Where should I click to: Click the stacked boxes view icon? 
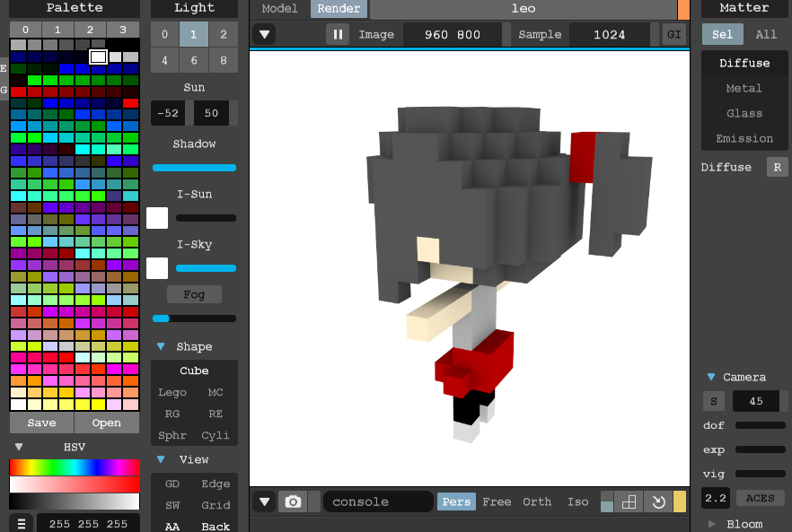(x=629, y=501)
